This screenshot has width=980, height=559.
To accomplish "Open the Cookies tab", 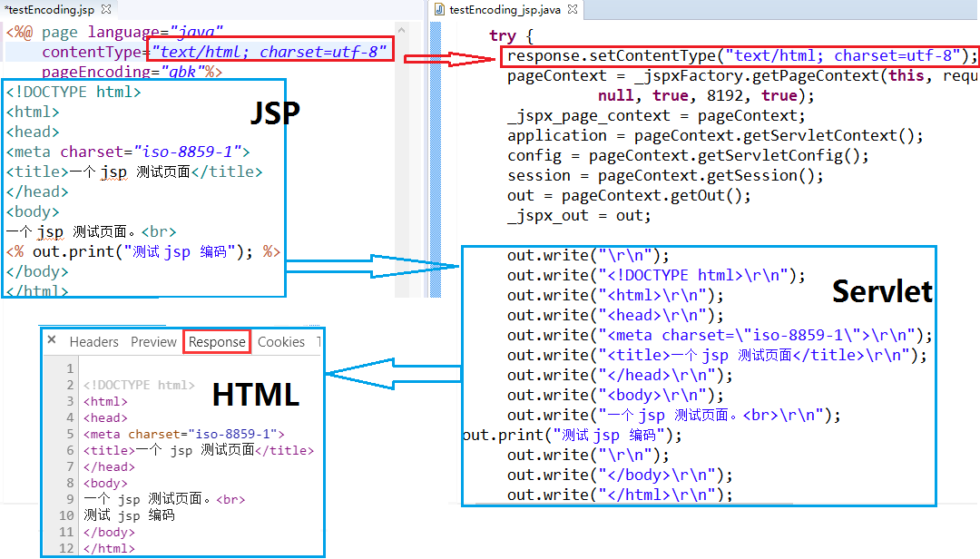I will click(281, 342).
